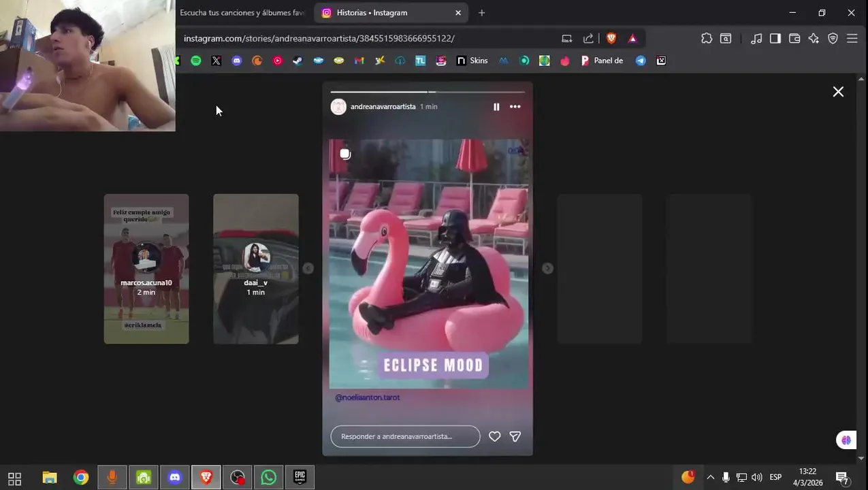Open the @noeliaanton.tarot mention link
Image resolution: width=868 pixels, height=490 pixels.
tap(368, 397)
